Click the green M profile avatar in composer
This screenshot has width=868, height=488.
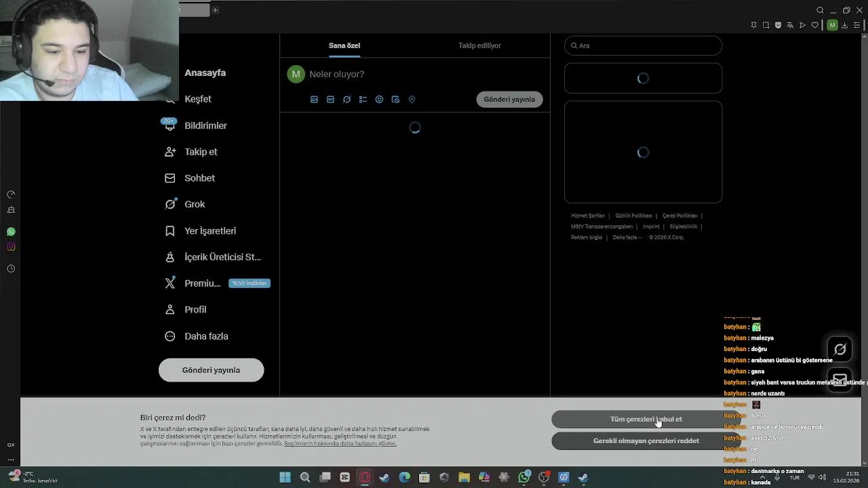(x=296, y=74)
